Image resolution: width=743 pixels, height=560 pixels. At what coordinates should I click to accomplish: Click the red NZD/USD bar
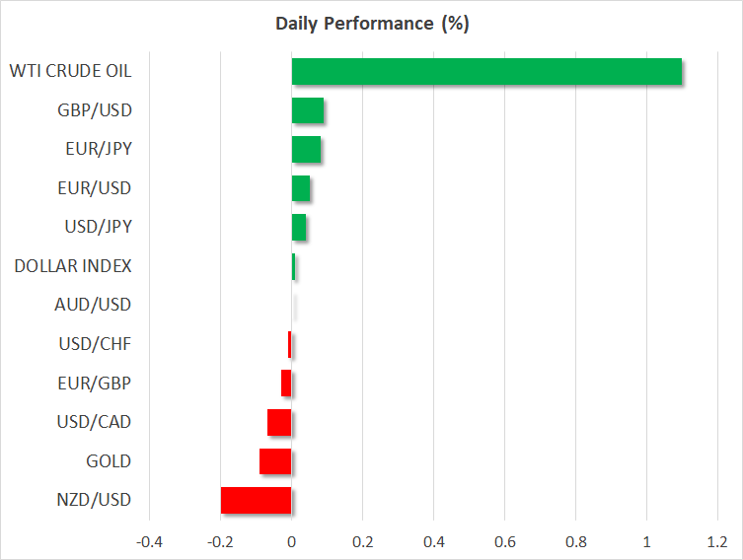click(x=257, y=500)
